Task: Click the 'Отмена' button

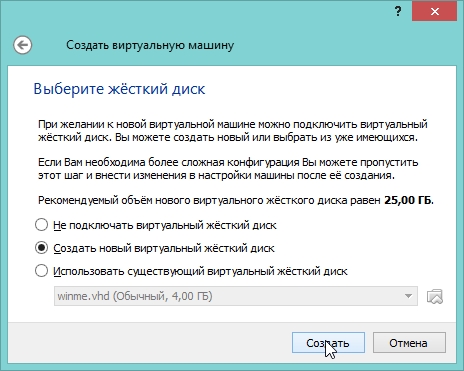Action: pos(409,343)
